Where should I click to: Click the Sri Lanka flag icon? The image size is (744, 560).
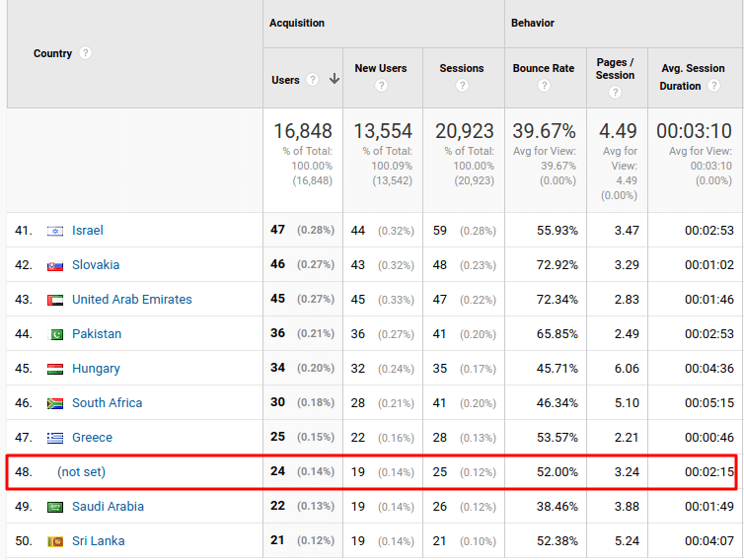click(55, 541)
